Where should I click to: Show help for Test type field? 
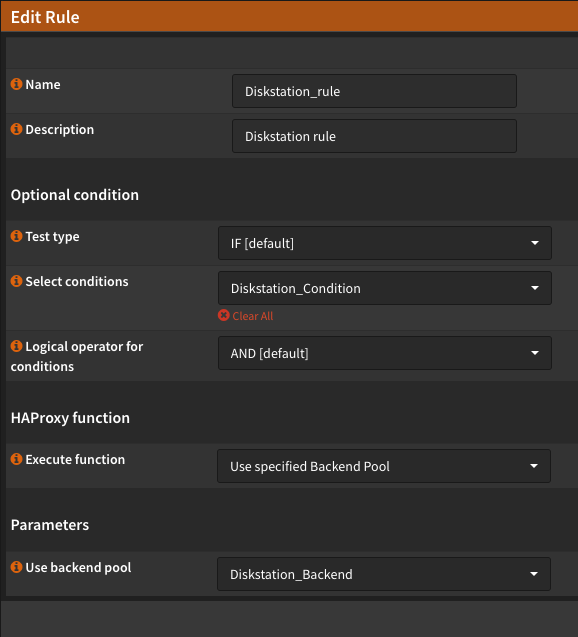pos(16,236)
